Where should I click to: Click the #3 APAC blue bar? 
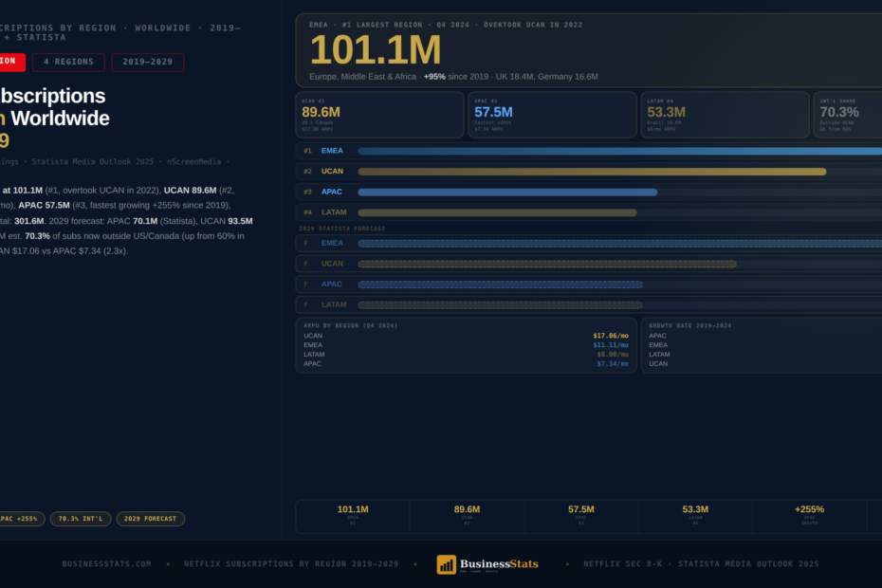[x=507, y=193]
